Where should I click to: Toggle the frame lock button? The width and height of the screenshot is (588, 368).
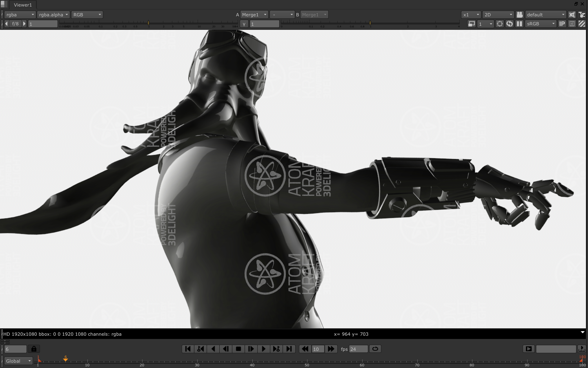[x=34, y=349]
